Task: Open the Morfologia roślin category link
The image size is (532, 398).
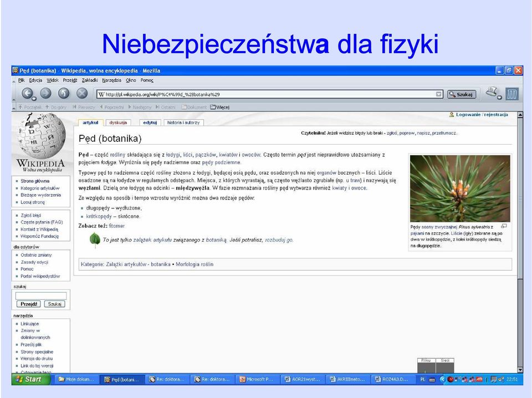Action: 195,264
